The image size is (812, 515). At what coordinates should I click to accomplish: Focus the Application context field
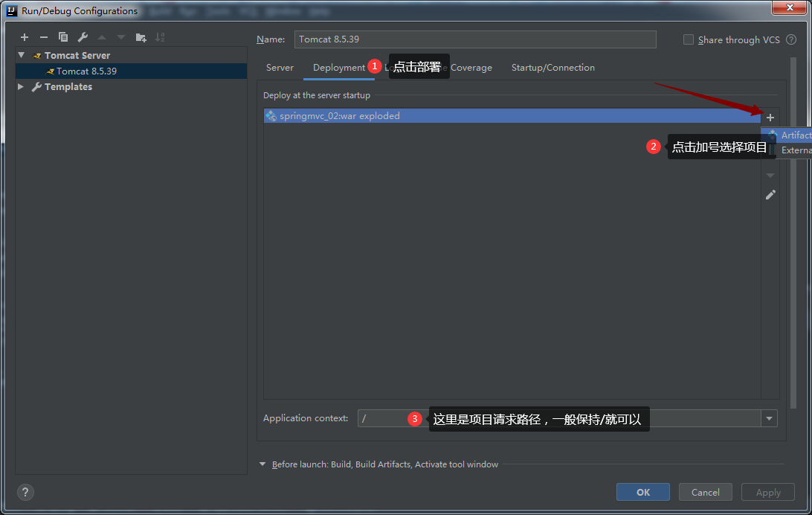[559, 419]
